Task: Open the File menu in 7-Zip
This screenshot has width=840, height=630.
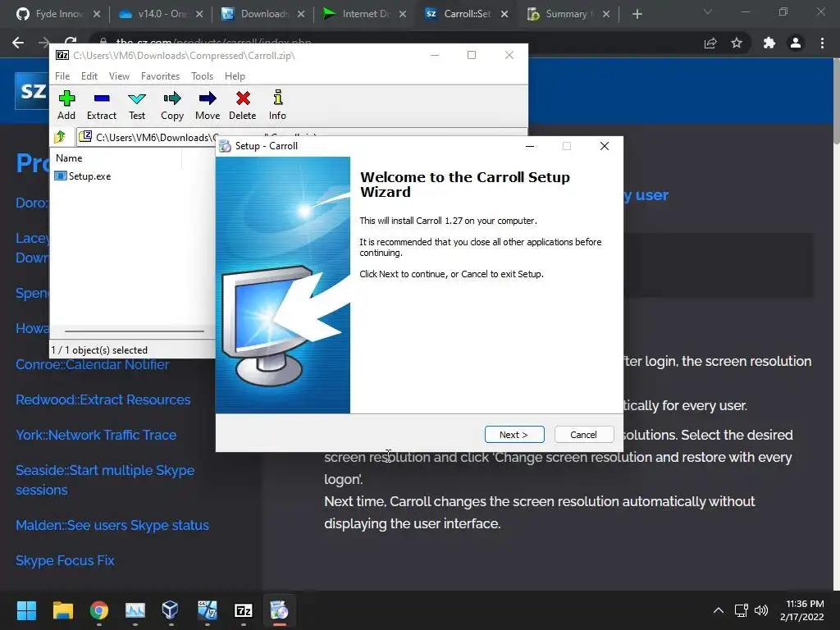Action: tap(62, 76)
